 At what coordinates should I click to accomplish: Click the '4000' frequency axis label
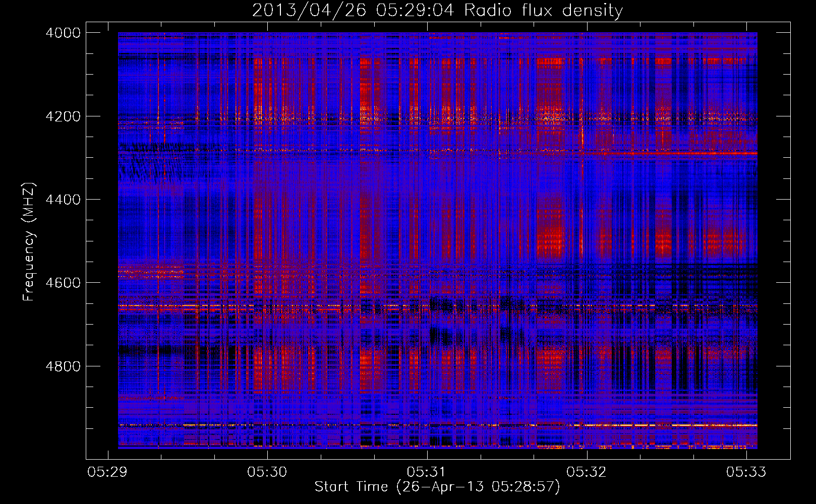(63, 33)
